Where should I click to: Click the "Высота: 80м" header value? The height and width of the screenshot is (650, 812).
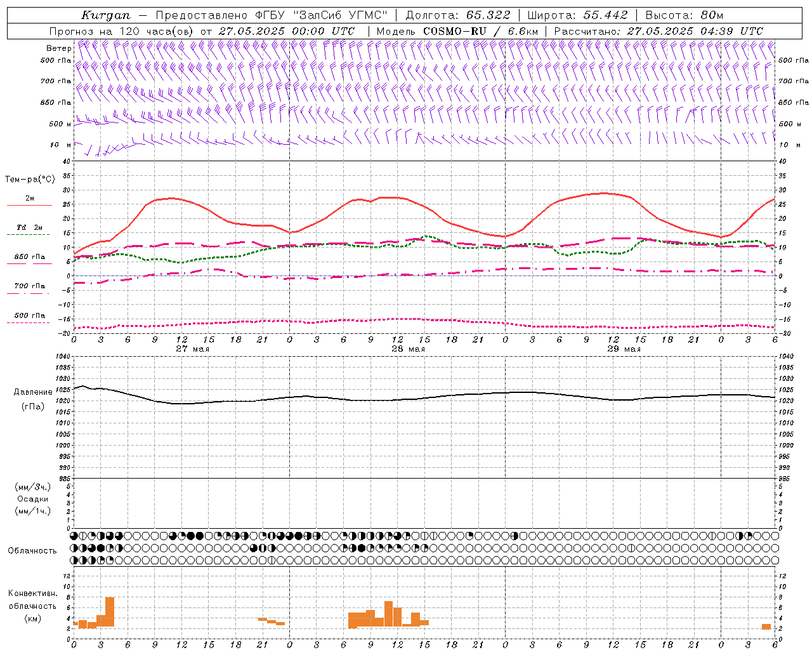click(684, 15)
